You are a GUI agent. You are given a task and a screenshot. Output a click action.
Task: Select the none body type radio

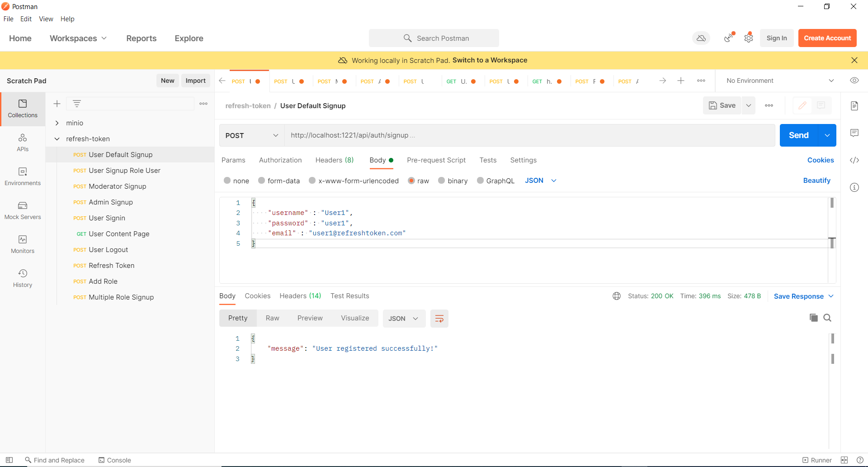(x=227, y=181)
